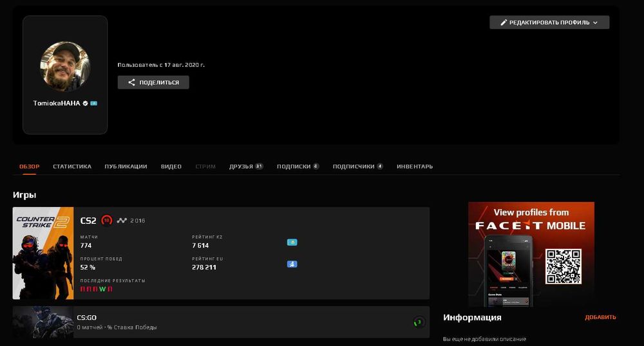This screenshot has height=346, width=644.
Task: Click the FACEIT Mobile QR code
Action: pyautogui.click(x=563, y=266)
